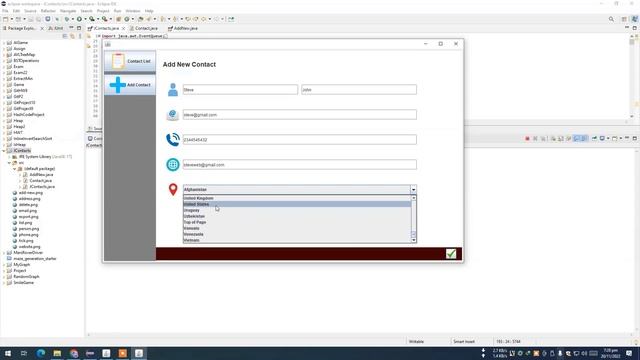Screen dimensions: 640x360
Task: Click the Eclipse toolbar search magnifier icon
Action: click(611, 19)
